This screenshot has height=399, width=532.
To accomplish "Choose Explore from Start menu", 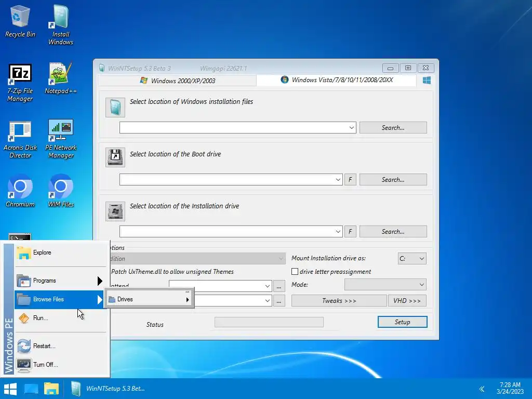I will point(59,253).
